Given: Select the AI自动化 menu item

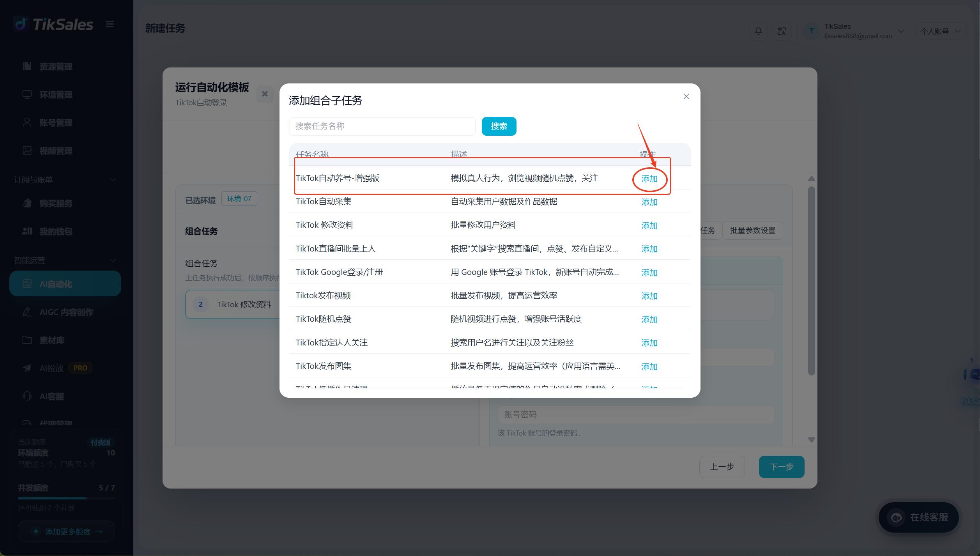Looking at the screenshot, I should click(65, 284).
